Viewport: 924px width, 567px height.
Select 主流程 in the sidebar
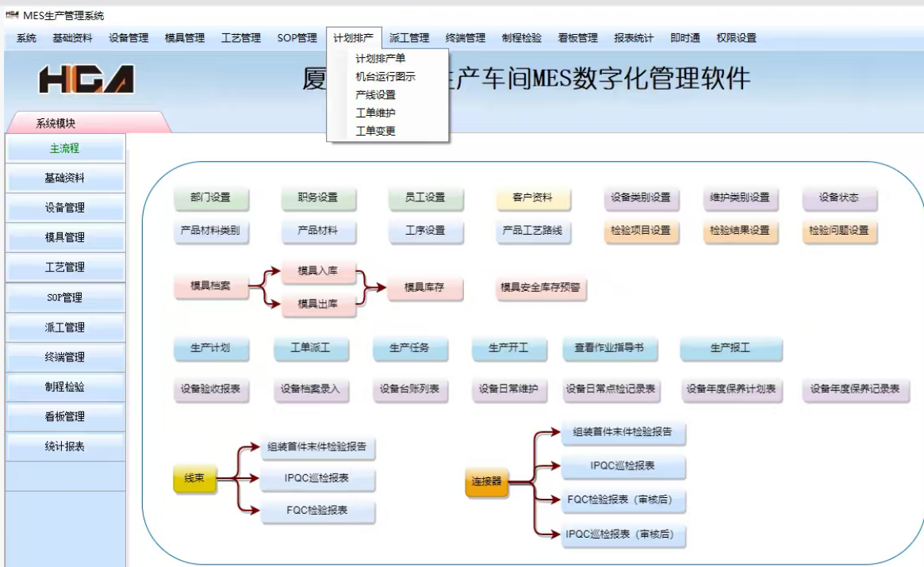[65, 148]
